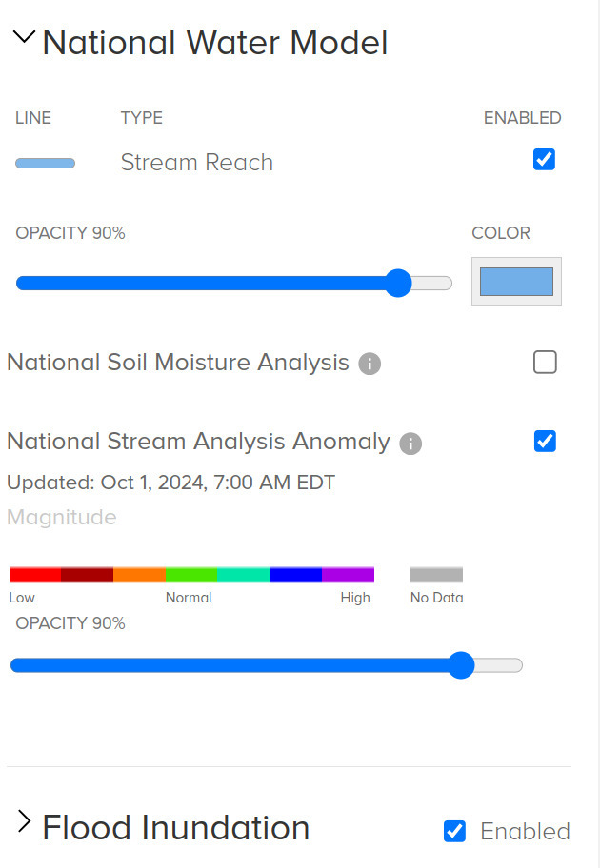Click the Stream Reach opacity slider handle

point(398,283)
